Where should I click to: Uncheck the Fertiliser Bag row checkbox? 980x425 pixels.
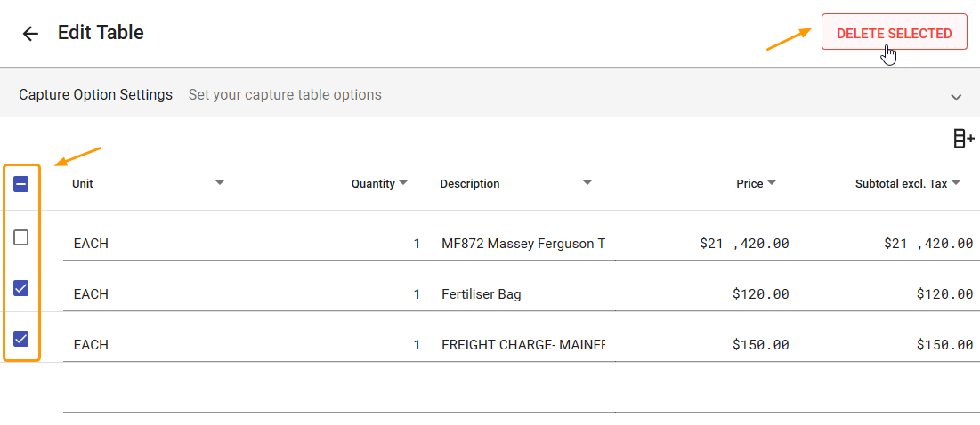coord(21,288)
